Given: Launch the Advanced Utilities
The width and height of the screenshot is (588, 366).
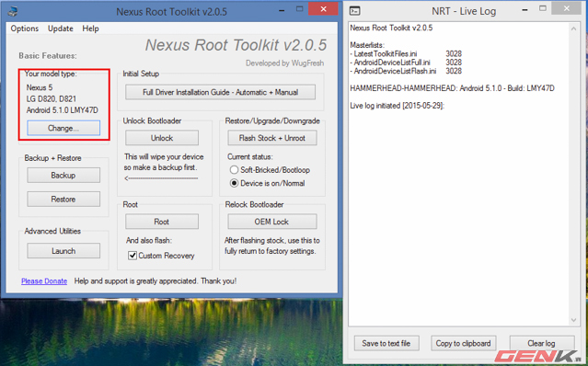Looking at the screenshot, I should tap(63, 251).
